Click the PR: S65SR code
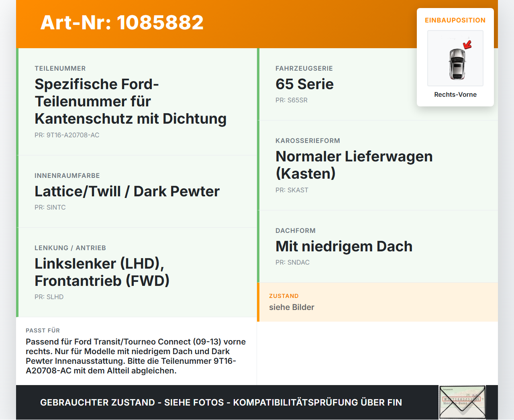This screenshot has height=420, width=514. point(292,100)
